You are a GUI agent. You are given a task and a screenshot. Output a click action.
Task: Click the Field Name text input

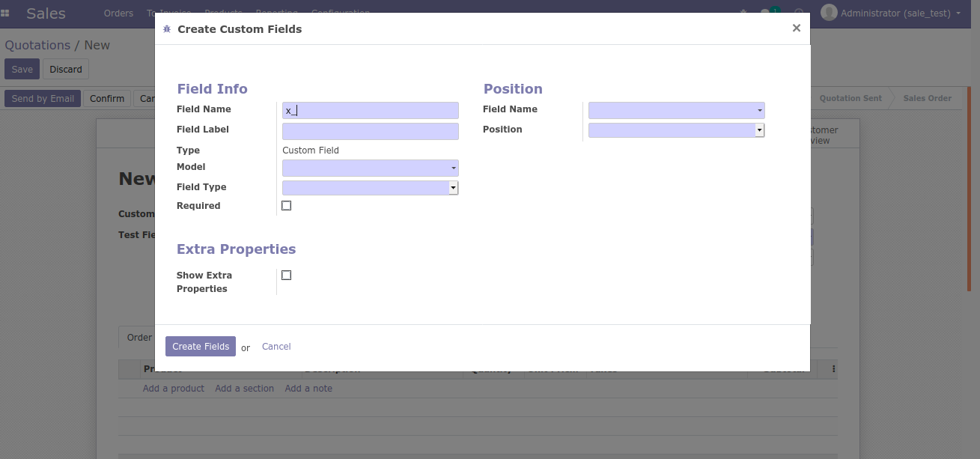click(371, 110)
